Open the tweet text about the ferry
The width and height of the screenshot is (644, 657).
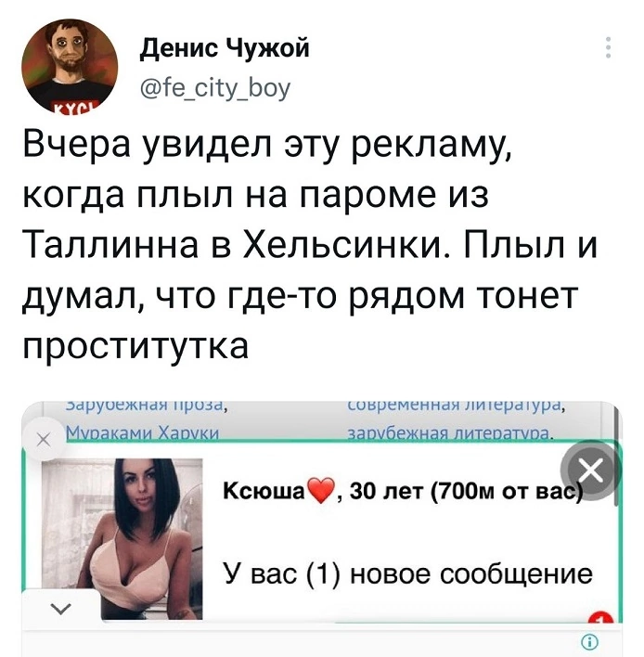click(x=310, y=247)
